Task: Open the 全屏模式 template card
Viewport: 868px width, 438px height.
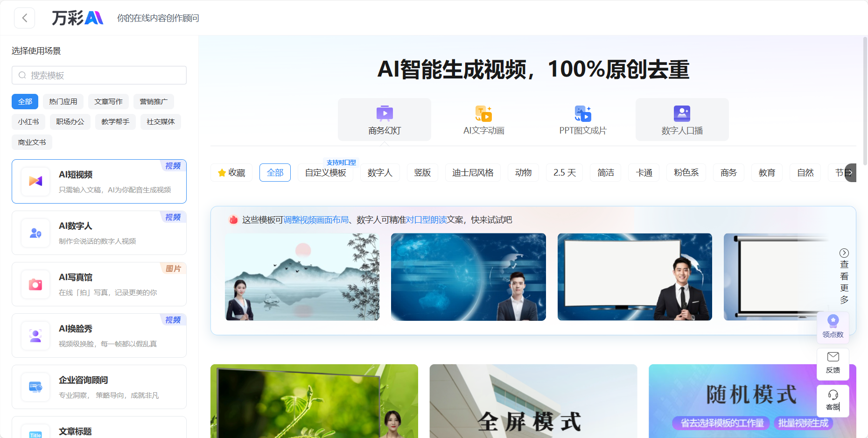Action: pyautogui.click(x=533, y=401)
